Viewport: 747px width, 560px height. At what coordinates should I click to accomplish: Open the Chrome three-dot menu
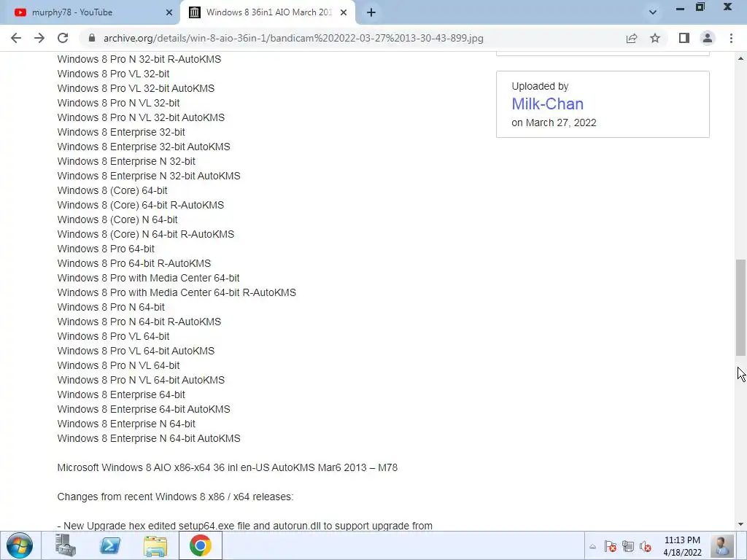click(x=731, y=38)
